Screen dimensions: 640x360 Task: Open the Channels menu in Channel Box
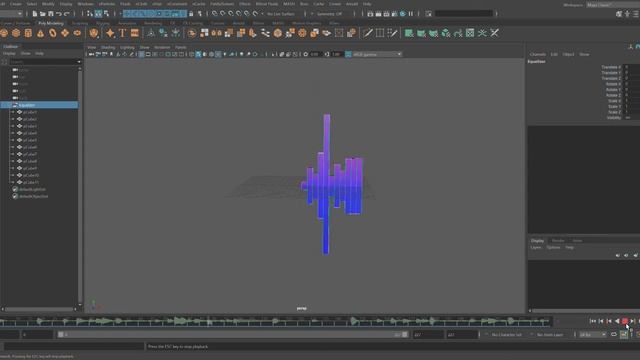point(538,54)
